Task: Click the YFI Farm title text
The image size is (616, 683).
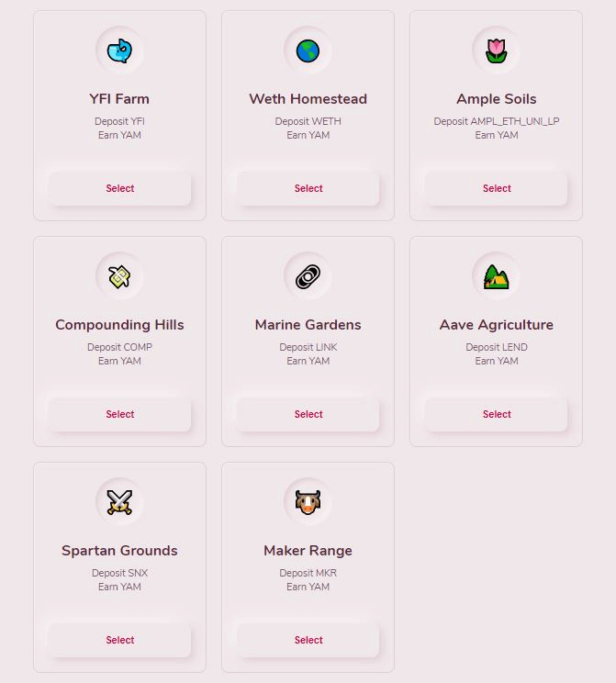Action: [x=119, y=99]
